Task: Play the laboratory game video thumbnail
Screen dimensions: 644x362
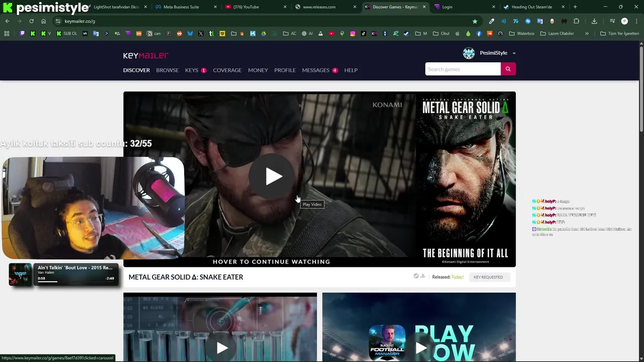Action: pos(222,347)
